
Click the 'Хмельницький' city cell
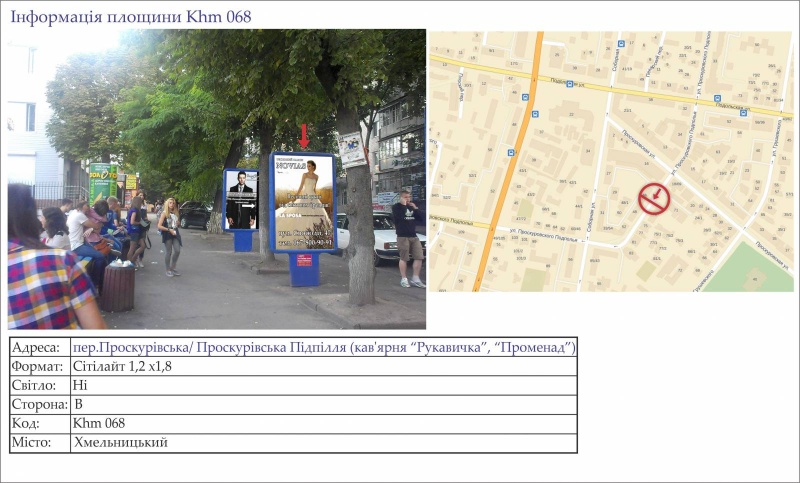[120, 443]
